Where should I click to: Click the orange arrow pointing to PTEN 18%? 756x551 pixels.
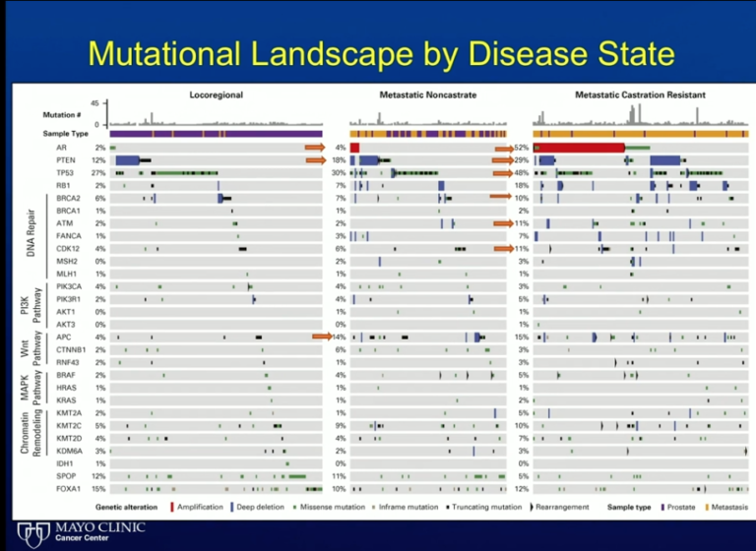315,159
